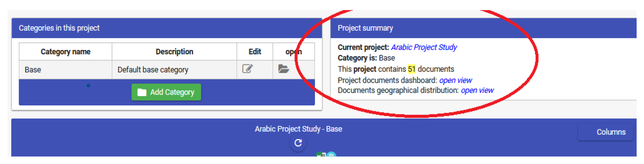Click the Project summary panel header

point(365,28)
